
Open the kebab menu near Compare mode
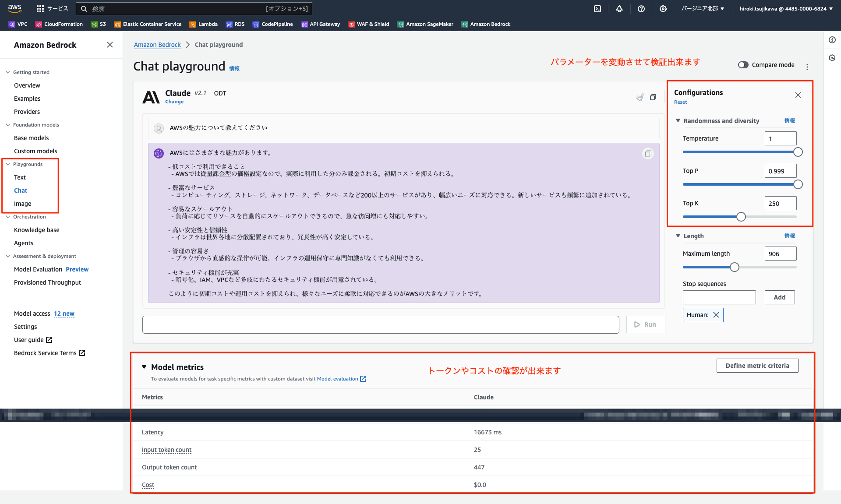[x=807, y=67]
